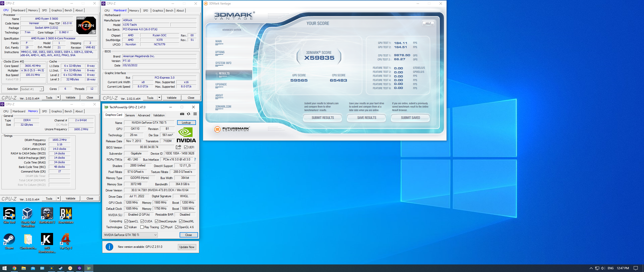This screenshot has width=644, height=272.
Task: Open the volume control in system tray
Action: (x=603, y=268)
